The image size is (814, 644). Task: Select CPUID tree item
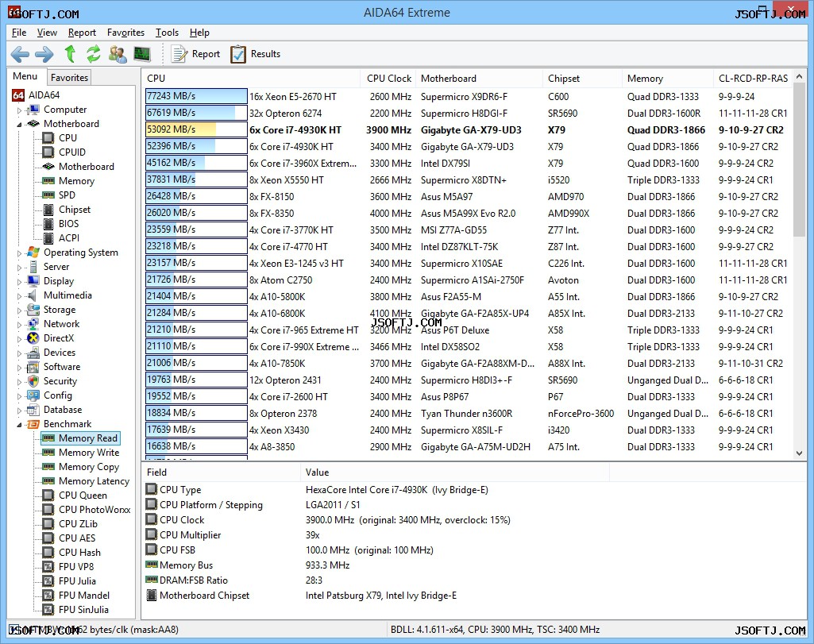pyautogui.click(x=64, y=152)
